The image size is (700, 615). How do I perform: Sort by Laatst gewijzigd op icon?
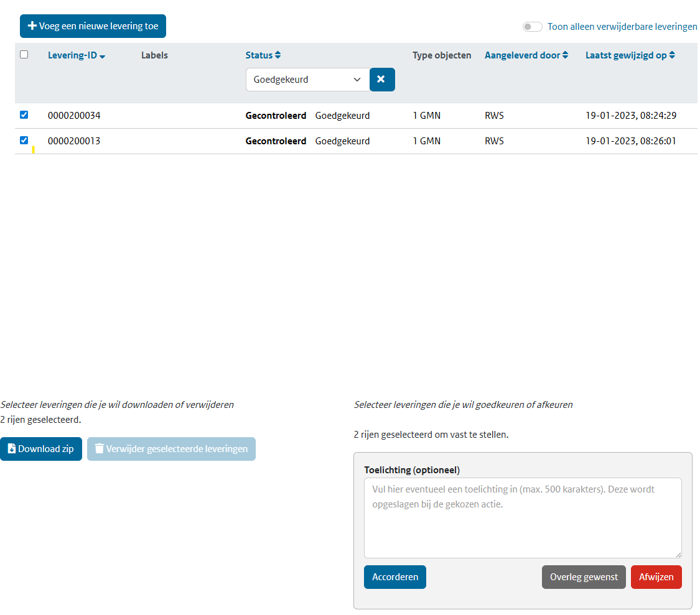pyautogui.click(x=672, y=55)
